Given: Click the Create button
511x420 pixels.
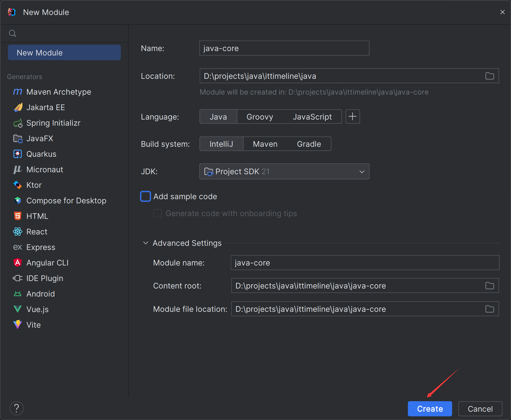Looking at the screenshot, I should pos(430,409).
